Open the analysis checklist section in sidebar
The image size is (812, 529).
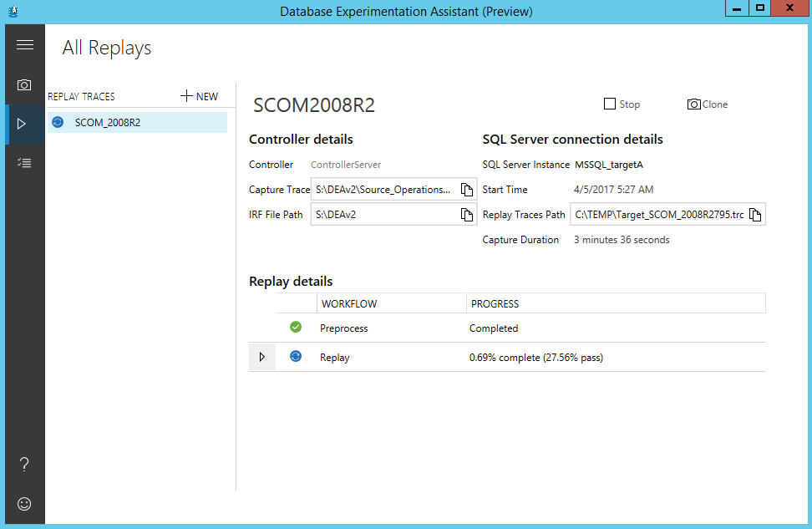click(x=25, y=163)
